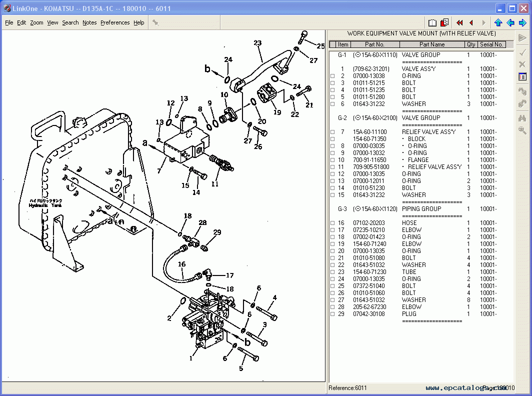Screen dimensions: 532x396
Task: Click the Part Name column header
Action: point(432,44)
